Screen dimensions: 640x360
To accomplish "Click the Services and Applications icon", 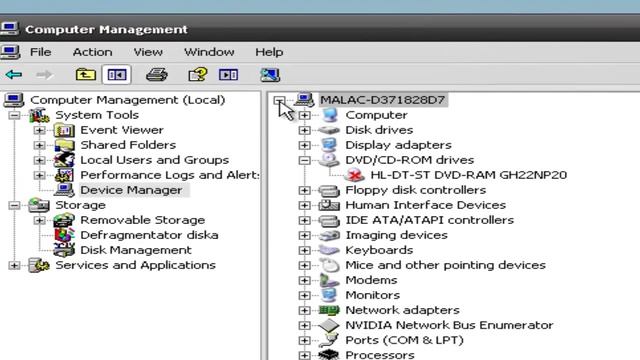I will (x=39, y=265).
